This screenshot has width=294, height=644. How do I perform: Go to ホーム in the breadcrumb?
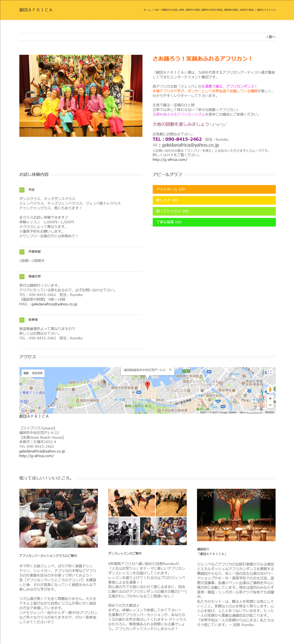pos(147,10)
